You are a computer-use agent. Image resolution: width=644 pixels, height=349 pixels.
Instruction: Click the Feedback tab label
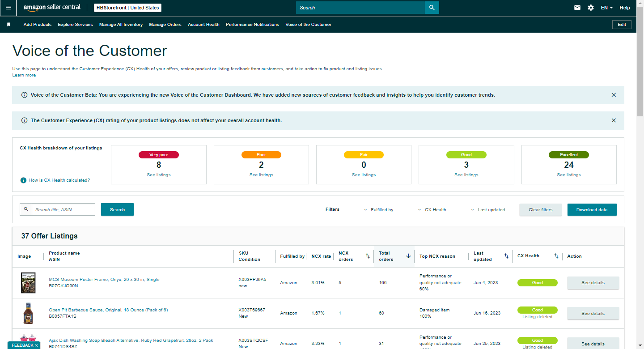pyautogui.click(x=22, y=345)
